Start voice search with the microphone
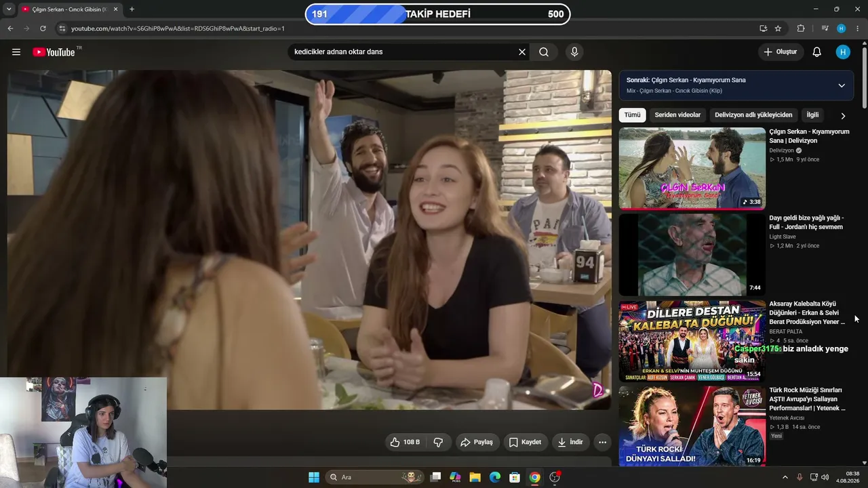 (574, 52)
